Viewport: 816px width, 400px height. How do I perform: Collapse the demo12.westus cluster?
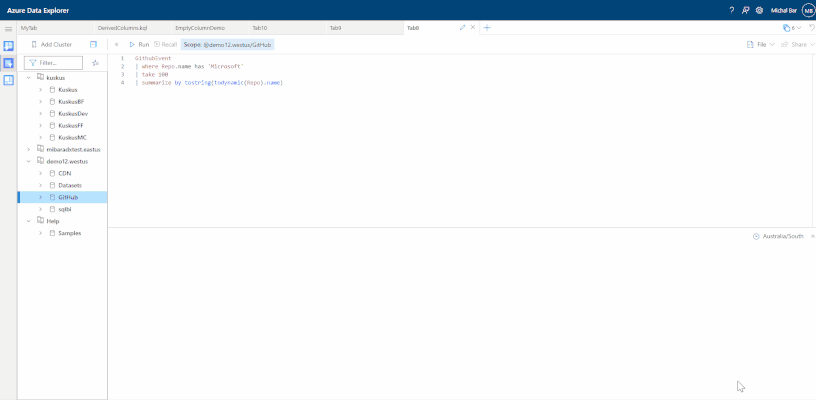click(x=29, y=161)
